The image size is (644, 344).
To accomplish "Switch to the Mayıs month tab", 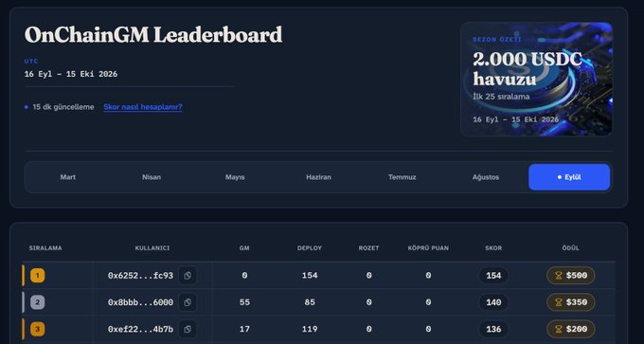I will click(235, 177).
